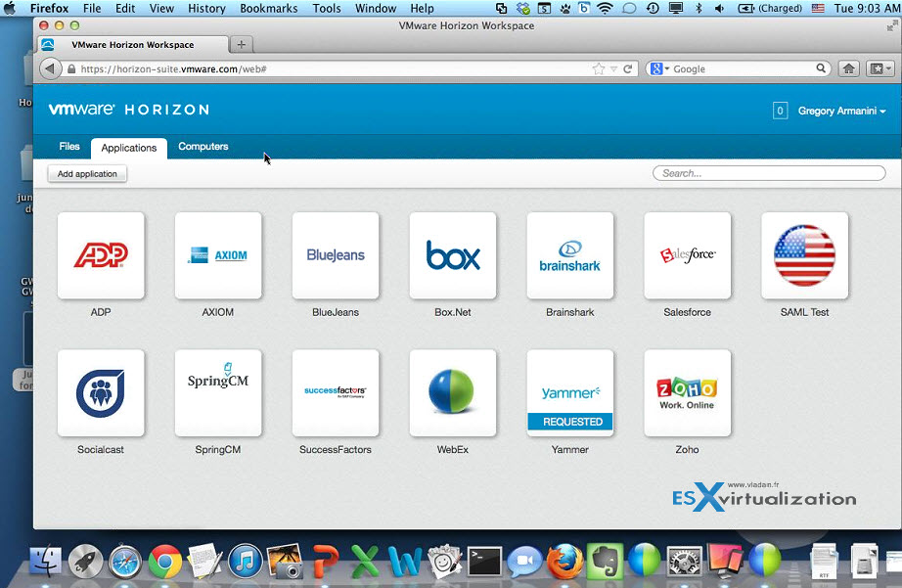Click the VMware Horizon logo
This screenshot has height=588, width=902.
129,110
